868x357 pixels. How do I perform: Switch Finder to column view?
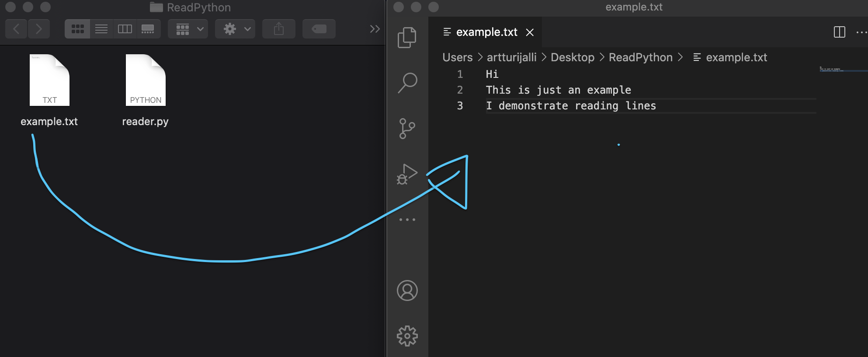[125, 29]
